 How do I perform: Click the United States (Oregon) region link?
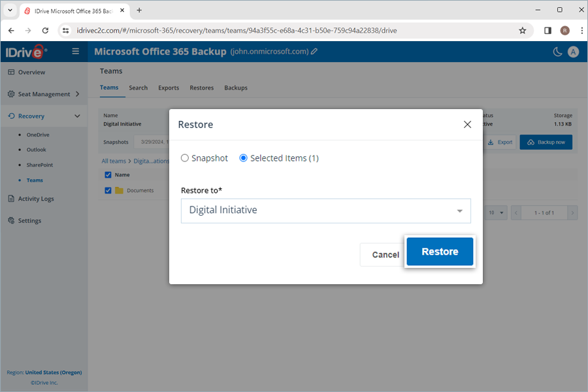[x=54, y=372]
